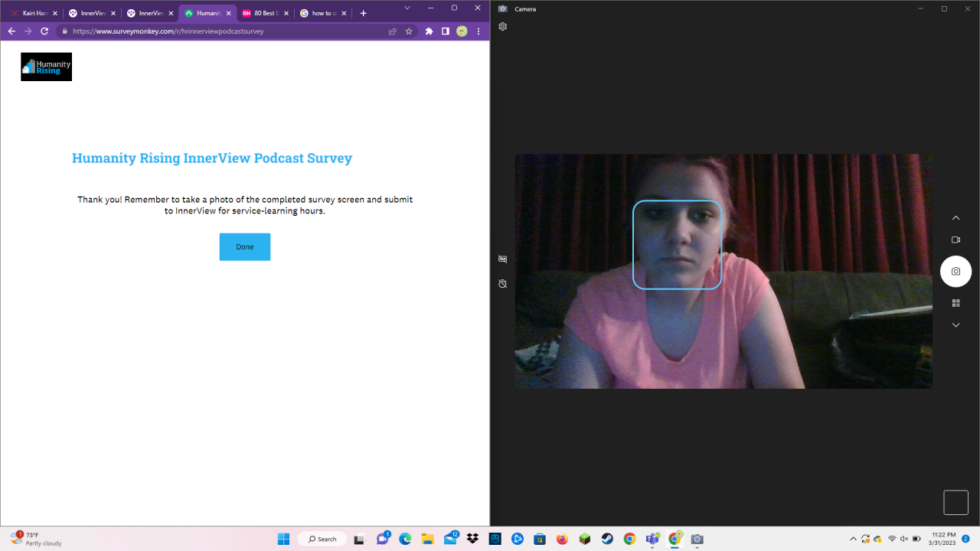
Task: Switch to the 'how to' Google tab
Action: [x=324, y=13]
